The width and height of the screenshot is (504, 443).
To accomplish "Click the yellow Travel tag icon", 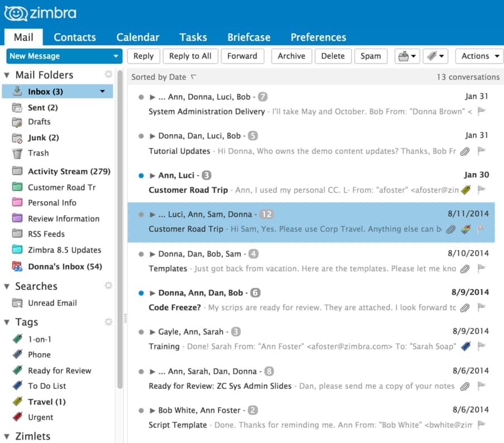I will click(17, 401).
